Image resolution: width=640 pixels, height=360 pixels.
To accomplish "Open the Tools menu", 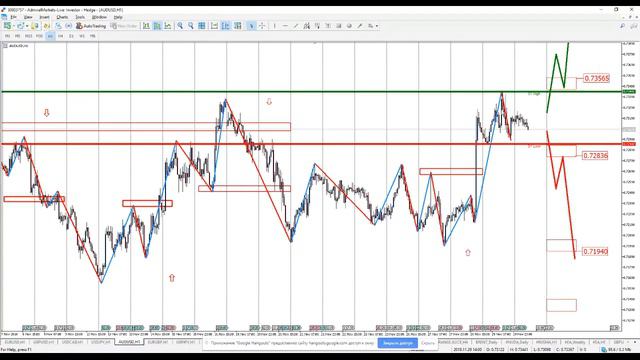I will pyautogui.click(x=80, y=17).
